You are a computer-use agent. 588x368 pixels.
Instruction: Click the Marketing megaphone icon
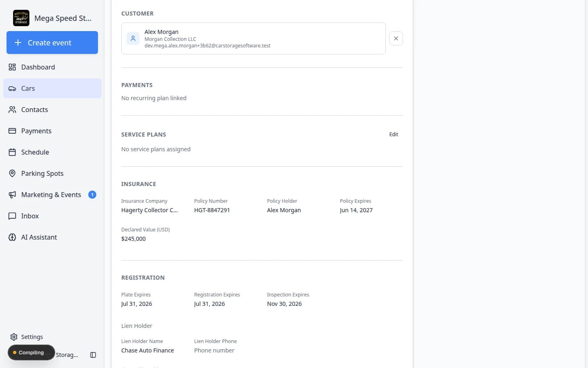coord(12,195)
